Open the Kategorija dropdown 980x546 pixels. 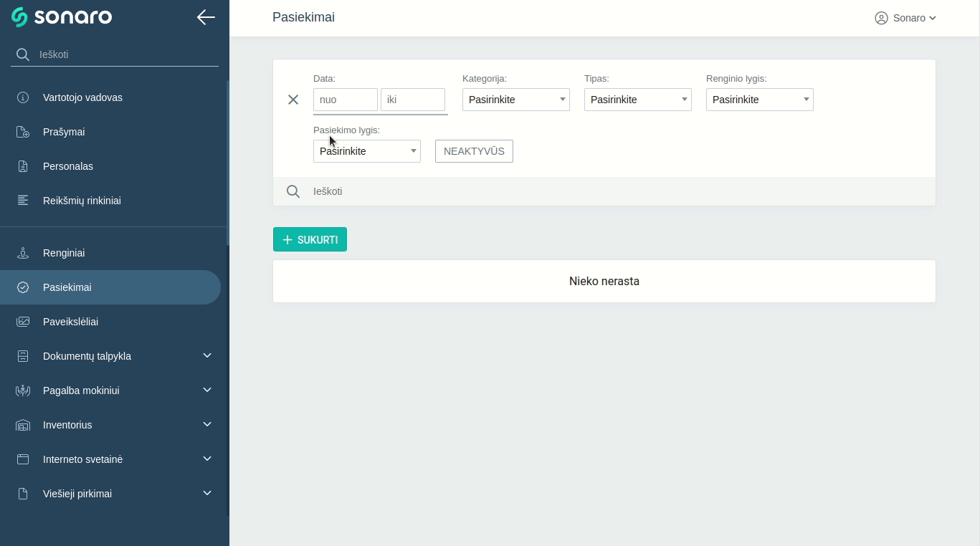[x=515, y=100]
